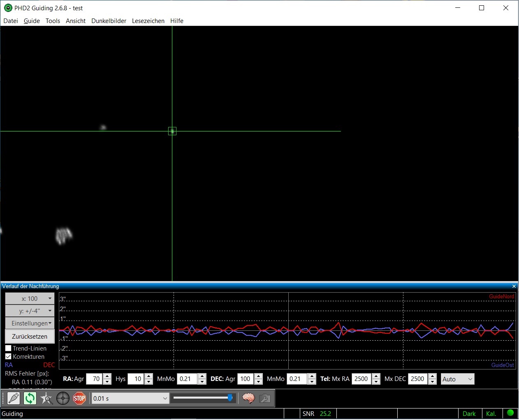Start looping exposures with green arrows icon
Viewport: 519px width, 420px height.
pos(30,398)
